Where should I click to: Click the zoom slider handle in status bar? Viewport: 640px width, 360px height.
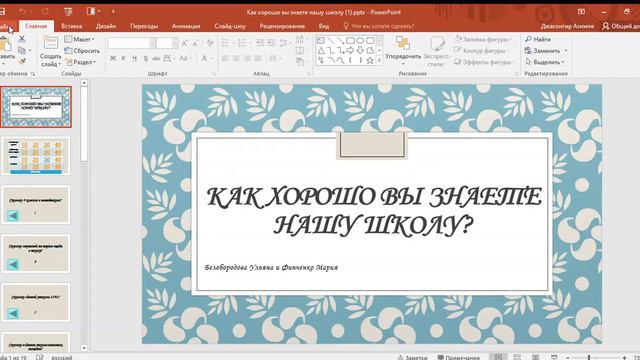[589, 358]
